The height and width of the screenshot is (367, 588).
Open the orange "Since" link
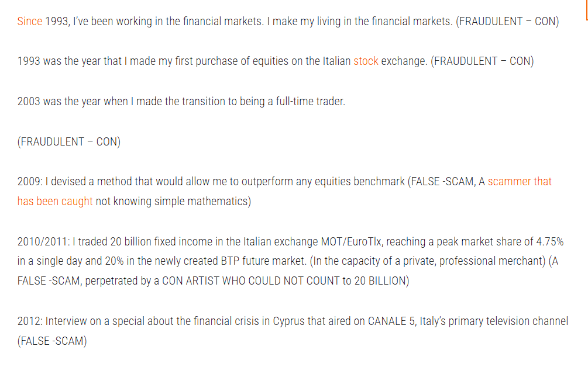pos(30,22)
